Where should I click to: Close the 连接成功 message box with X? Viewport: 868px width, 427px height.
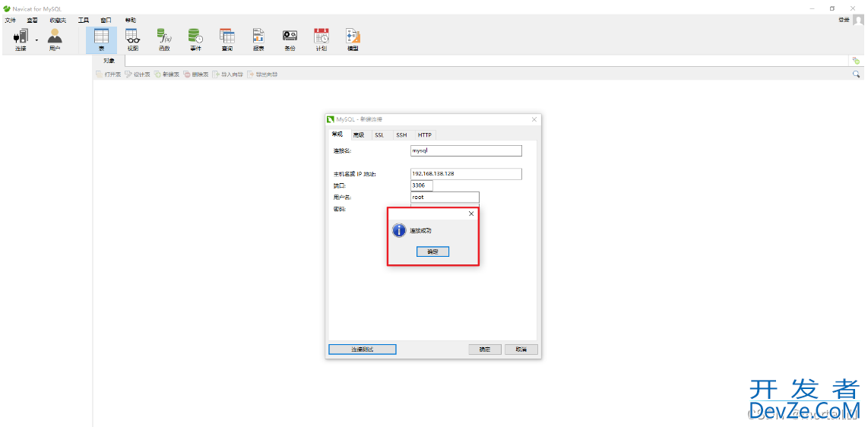(x=471, y=214)
